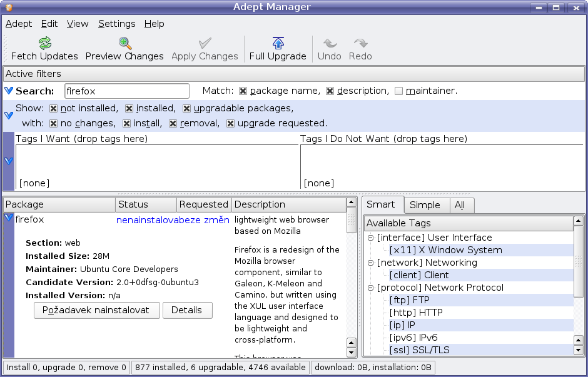Image resolution: width=588 pixels, height=377 pixels.
Task: Open the Help menu
Action: click(x=154, y=24)
